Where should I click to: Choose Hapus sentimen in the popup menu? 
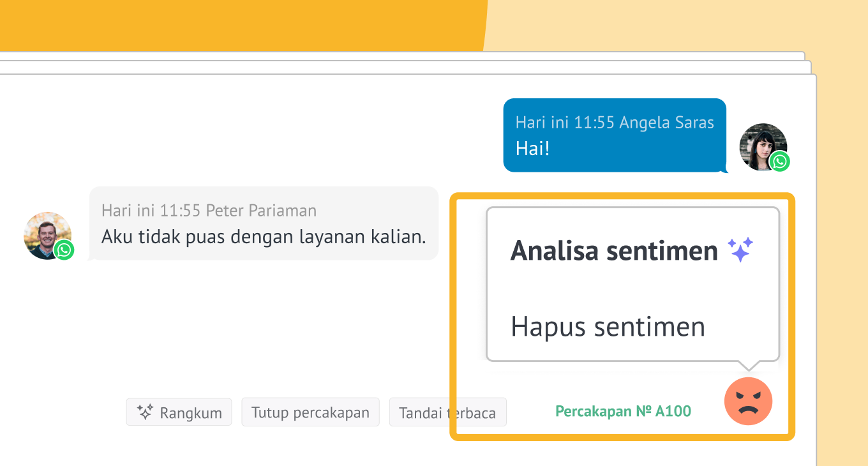coord(608,327)
